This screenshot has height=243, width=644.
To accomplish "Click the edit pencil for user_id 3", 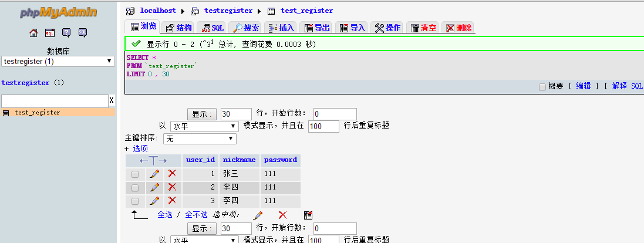I will [154, 201].
